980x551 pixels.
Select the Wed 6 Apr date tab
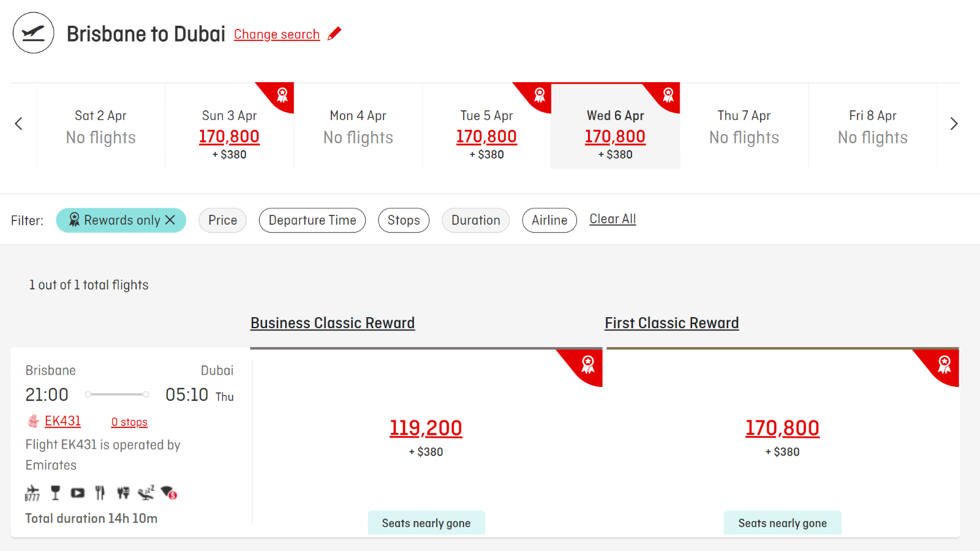pos(616,126)
